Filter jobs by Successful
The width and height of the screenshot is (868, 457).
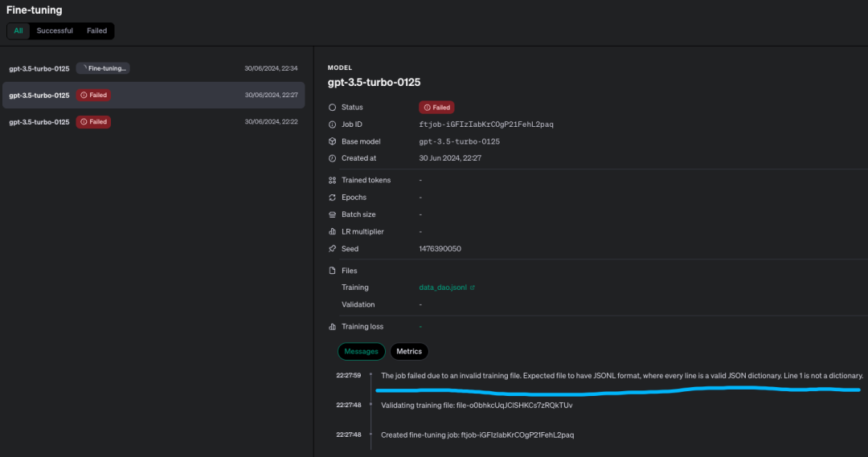[55, 31]
